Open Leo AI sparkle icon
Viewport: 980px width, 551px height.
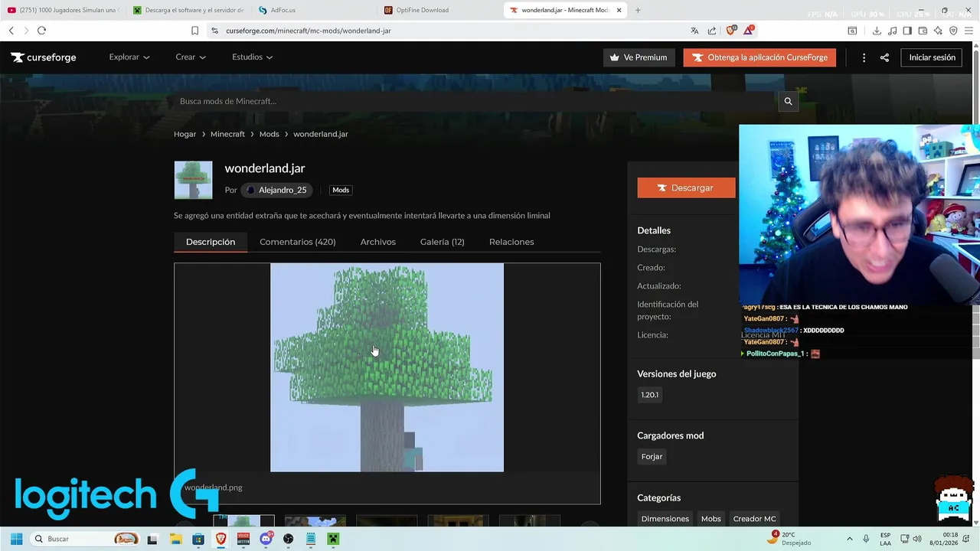(938, 31)
